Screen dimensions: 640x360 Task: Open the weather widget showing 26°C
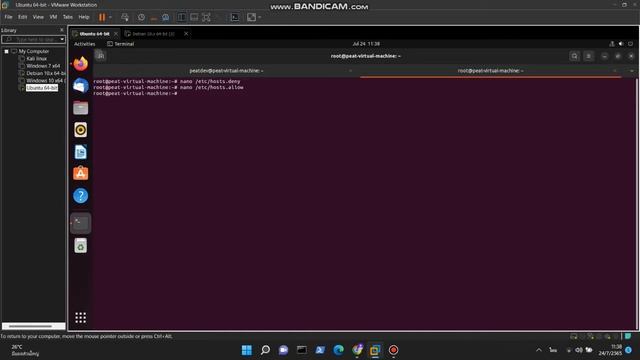24,350
